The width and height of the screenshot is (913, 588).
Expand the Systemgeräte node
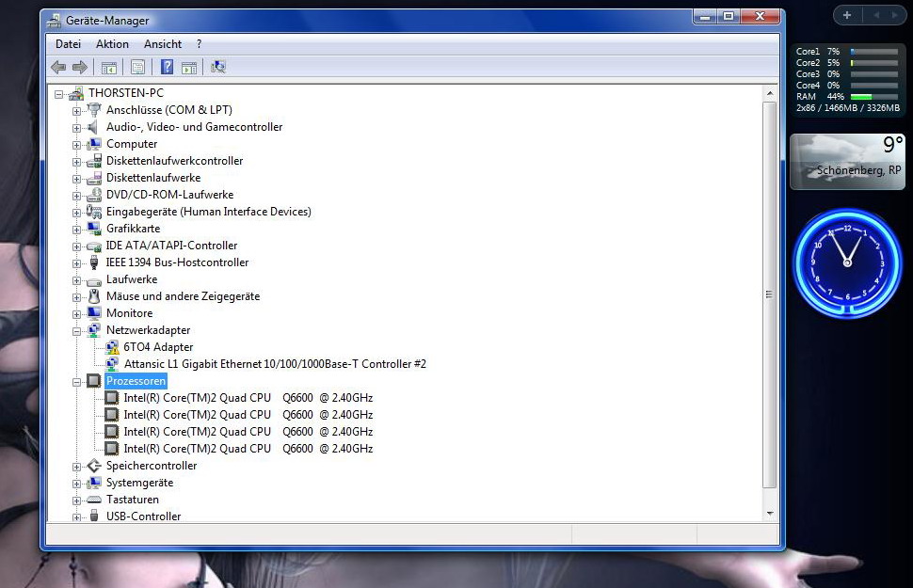[x=76, y=484]
